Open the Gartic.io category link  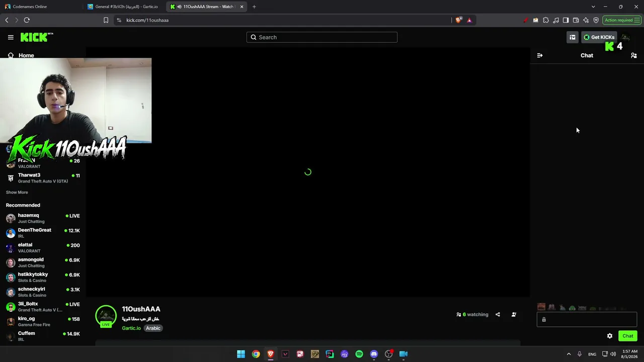131,328
